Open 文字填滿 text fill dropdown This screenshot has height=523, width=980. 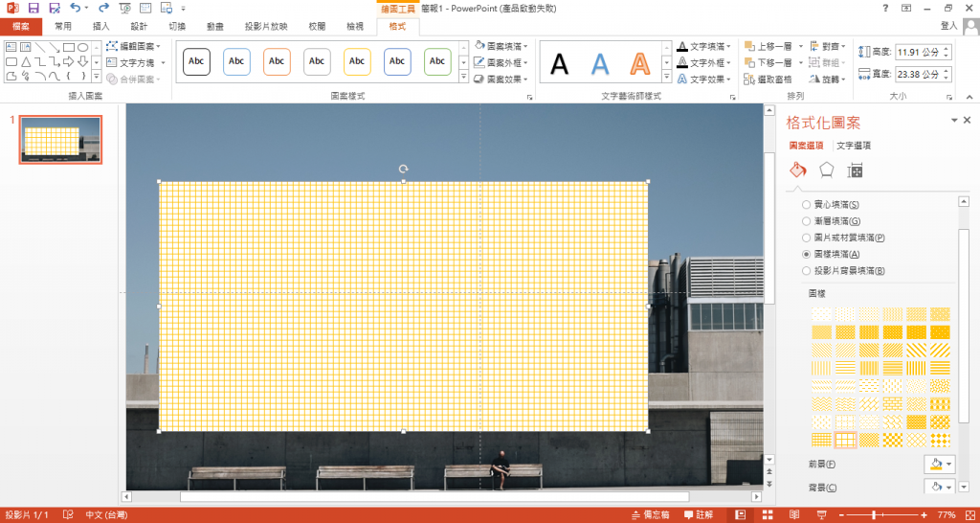coord(704,46)
